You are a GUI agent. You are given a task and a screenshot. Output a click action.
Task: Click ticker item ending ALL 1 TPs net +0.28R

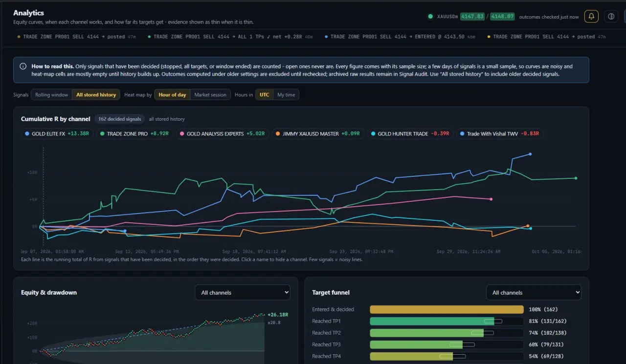point(231,37)
